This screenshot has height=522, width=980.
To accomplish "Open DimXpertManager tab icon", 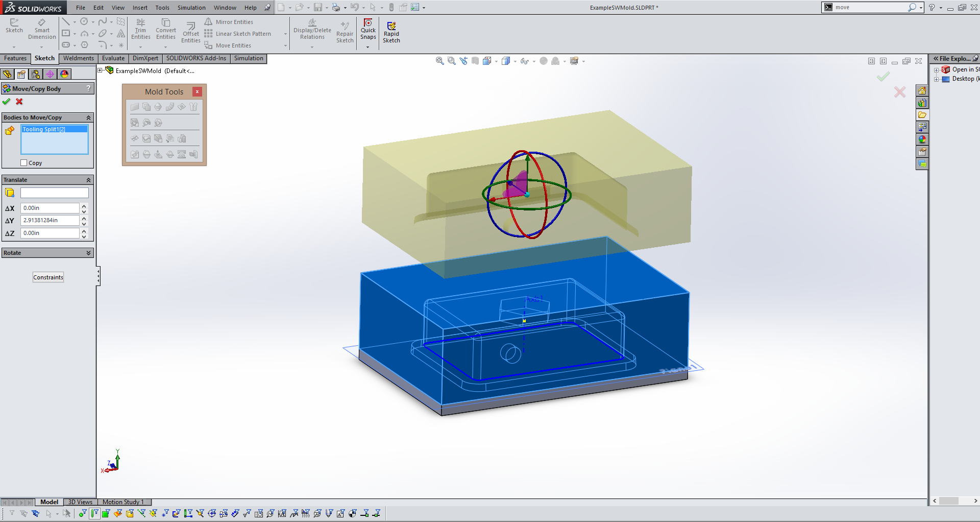I will point(50,74).
